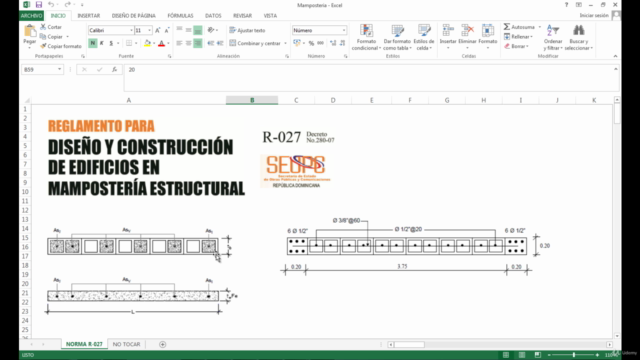640x360 pixels.
Task: Add a new sheet with plus icon
Action: click(162, 344)
